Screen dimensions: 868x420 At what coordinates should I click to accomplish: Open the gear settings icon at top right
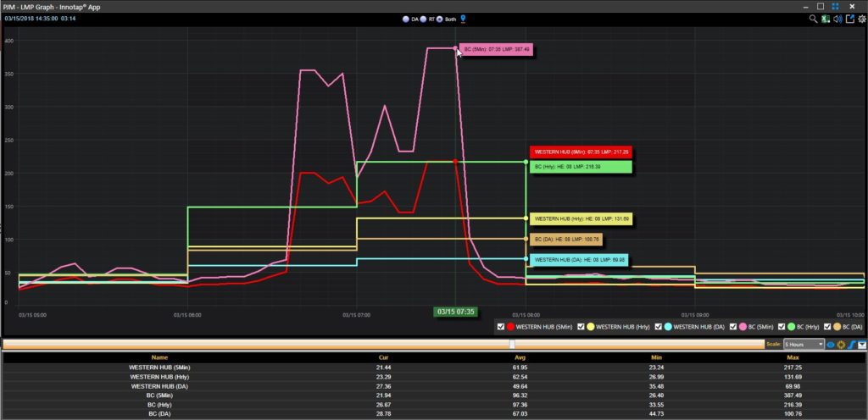click(861, 19)
